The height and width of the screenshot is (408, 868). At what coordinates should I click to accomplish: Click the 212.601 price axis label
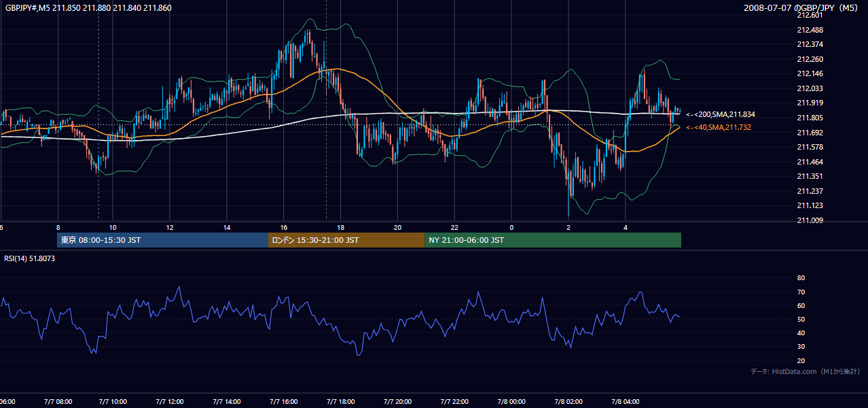coord(810,15)
